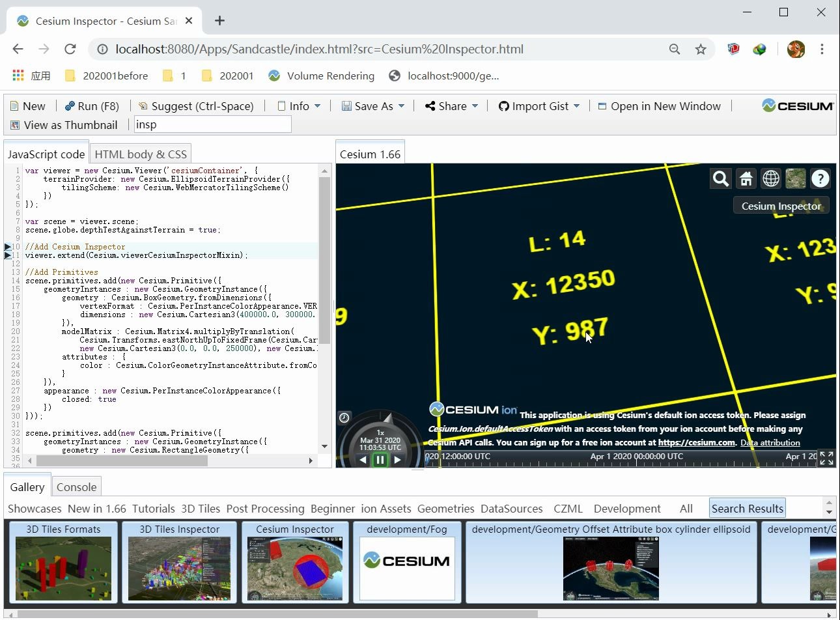
Task: Click the Cesium logo in the Sandcastle toolbar
Action: [x=798, y=106]
